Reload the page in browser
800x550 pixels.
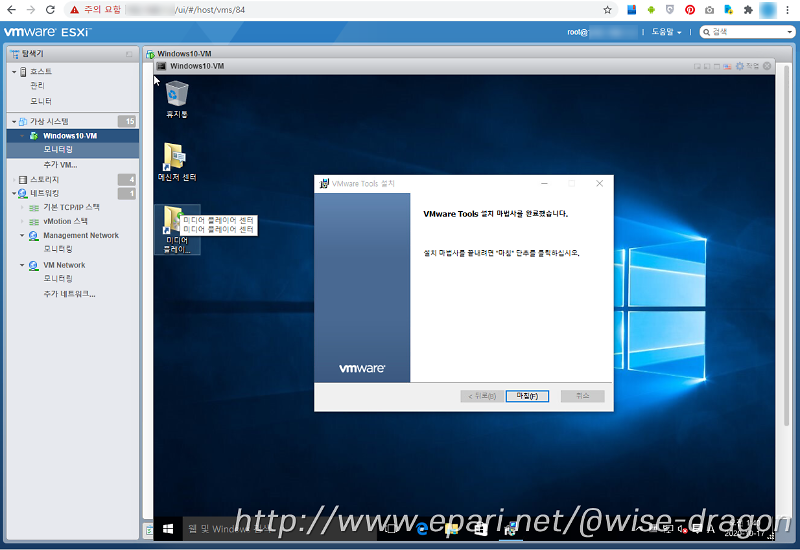50,10
